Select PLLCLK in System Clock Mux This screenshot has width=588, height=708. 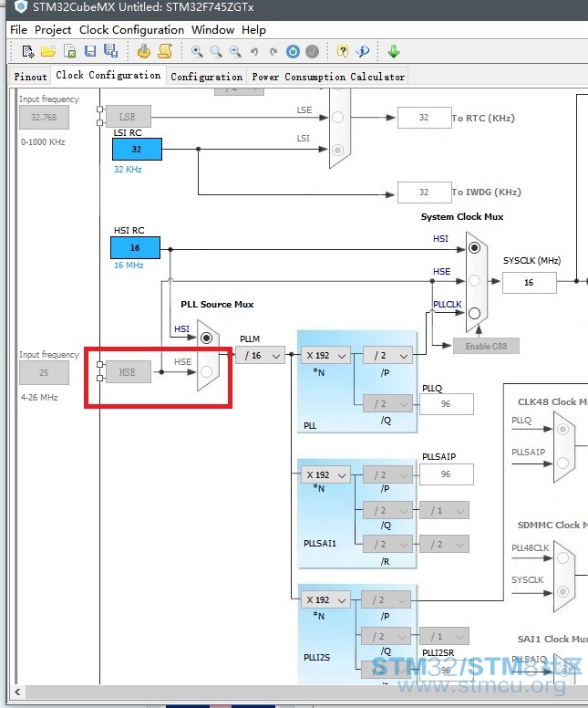[x=474, y=313]
